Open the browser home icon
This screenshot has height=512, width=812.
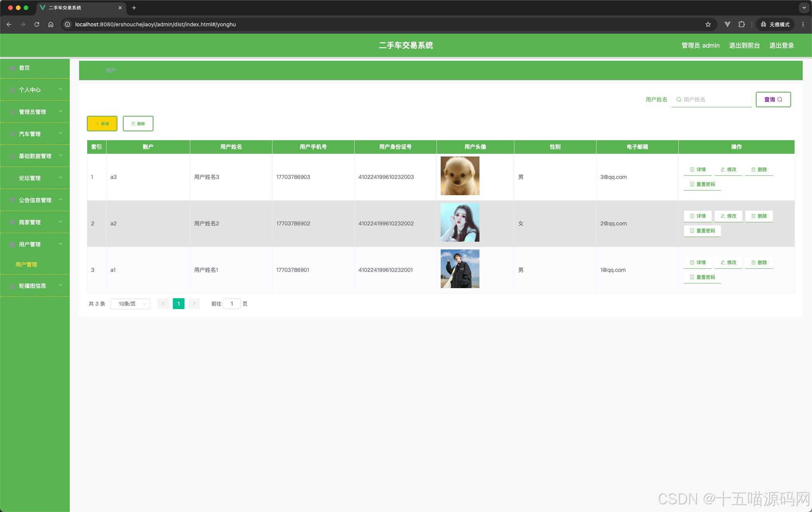51,24
